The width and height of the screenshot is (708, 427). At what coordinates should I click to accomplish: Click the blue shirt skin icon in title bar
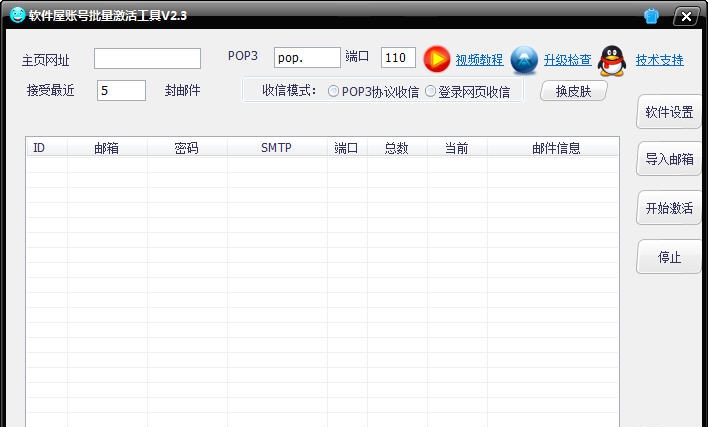[x=651, y=16]
